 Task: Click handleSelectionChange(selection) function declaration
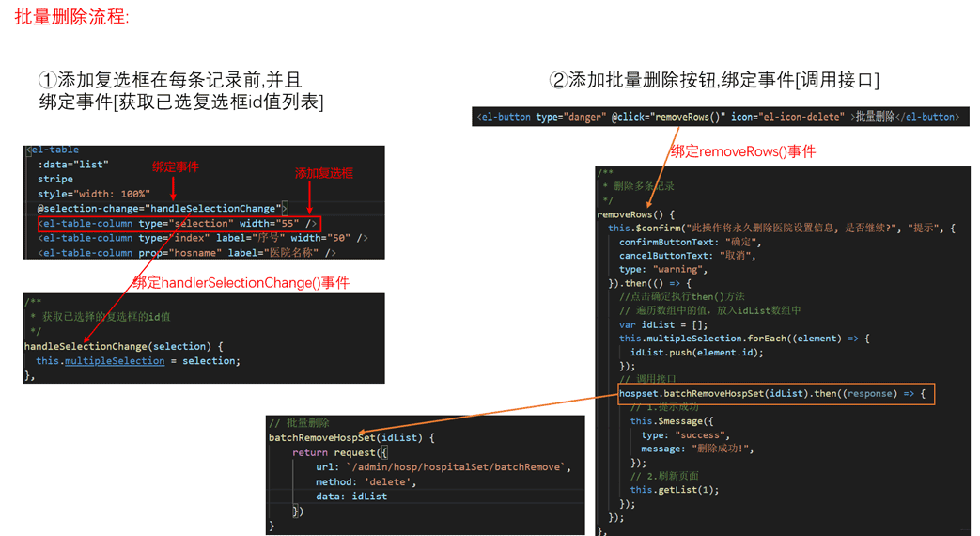(x=124, y=346)
